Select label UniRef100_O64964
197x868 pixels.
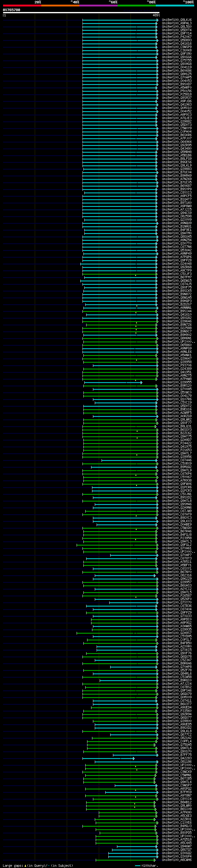[177, 142]
